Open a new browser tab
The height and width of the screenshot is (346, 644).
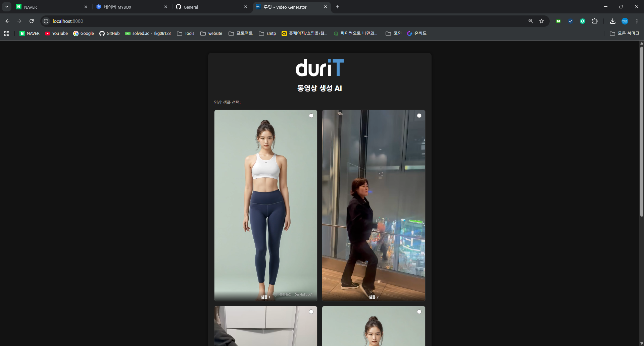(338, 7)
